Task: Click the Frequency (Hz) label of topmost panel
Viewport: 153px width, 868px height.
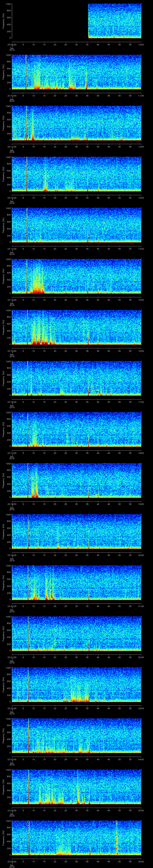Action: [3, 21]
